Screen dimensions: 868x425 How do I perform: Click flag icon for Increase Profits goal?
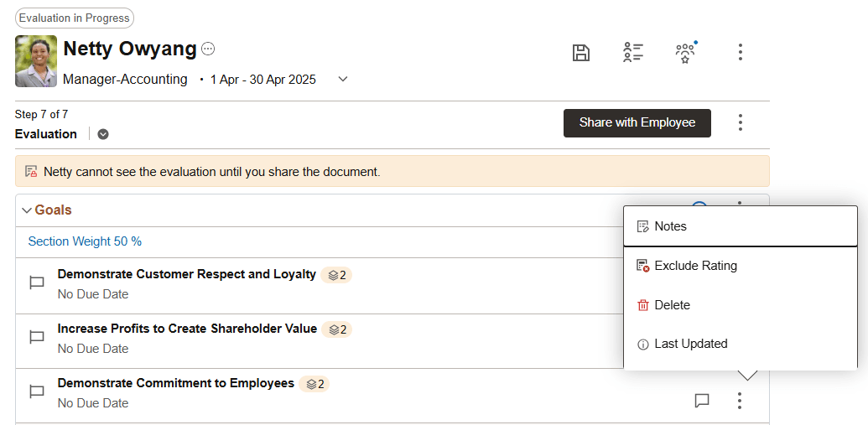click(x=37, y=338)
